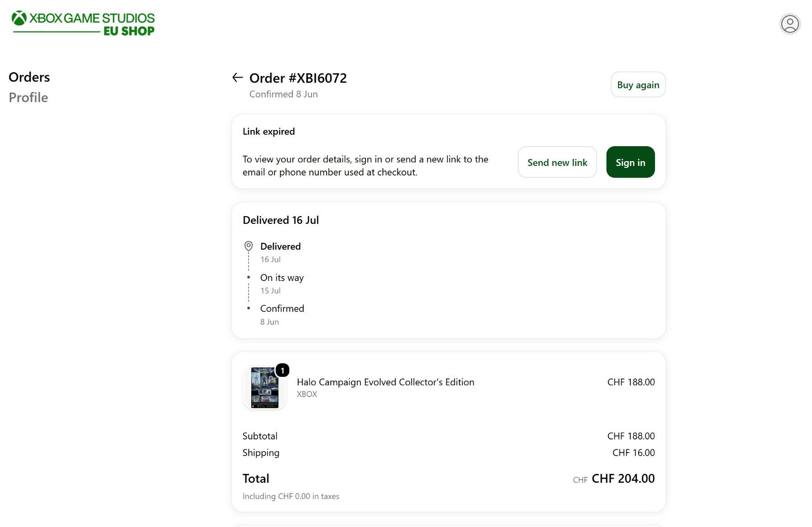Select the Delivered tracking step label

coord(280,246)
